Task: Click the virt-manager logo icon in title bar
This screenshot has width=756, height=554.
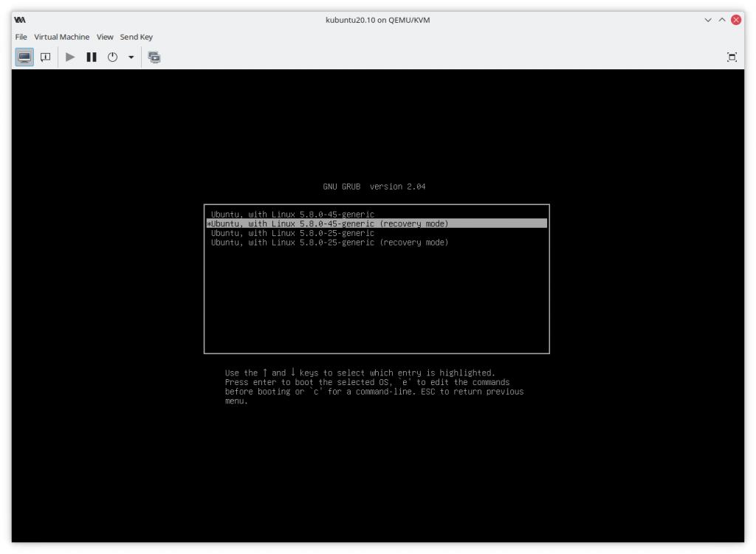Action: [20, 20]
